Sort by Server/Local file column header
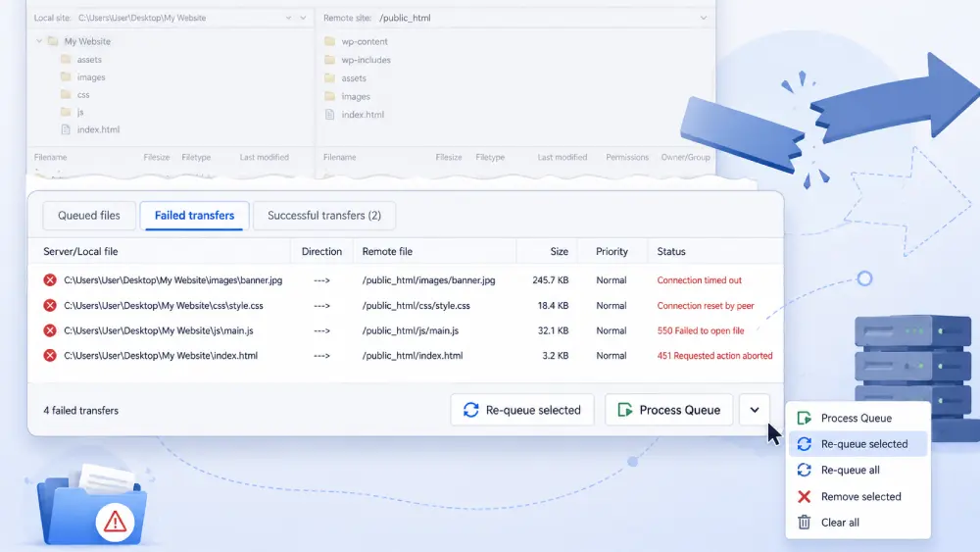Image resolution: width=980 pixels, height=552 pixels. (x=80, y=251)
